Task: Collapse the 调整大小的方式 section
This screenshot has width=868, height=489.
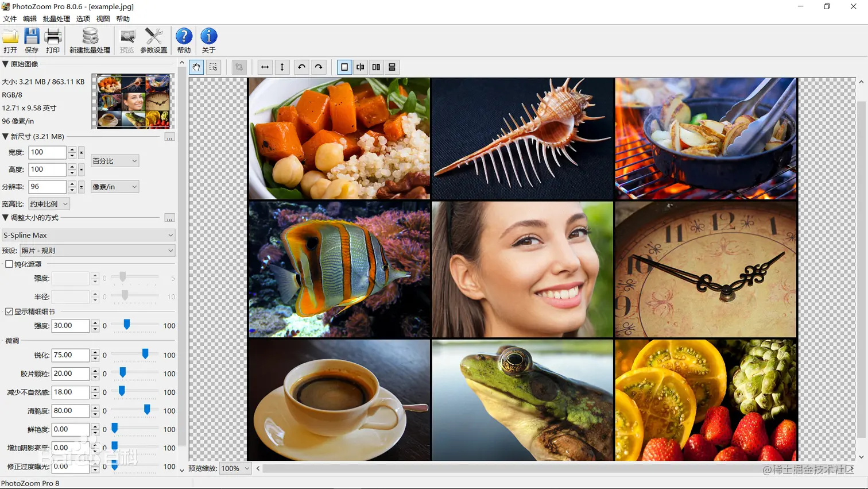Action: click(x=5, y=217)
